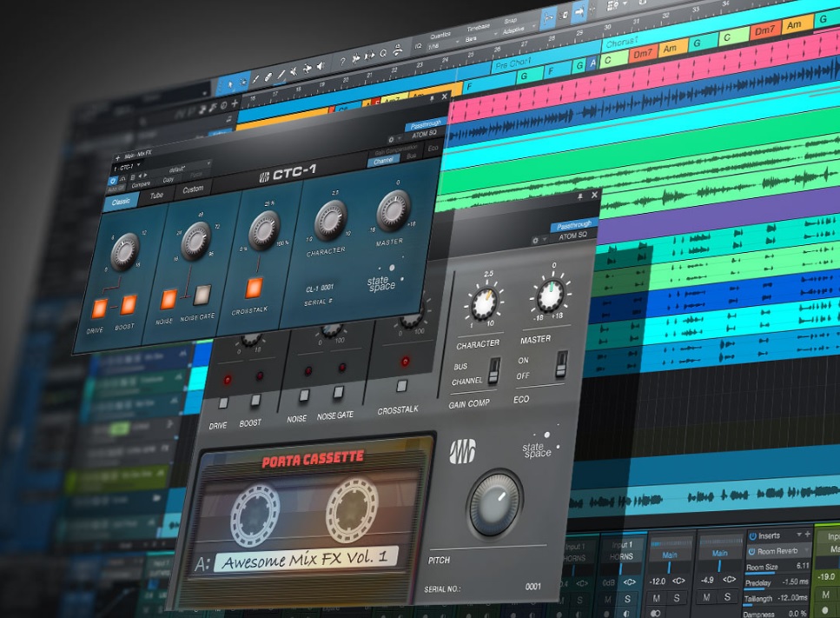Select the Eraser tool in the toolbar
840x618 pixels.
[x=268, y=76]
